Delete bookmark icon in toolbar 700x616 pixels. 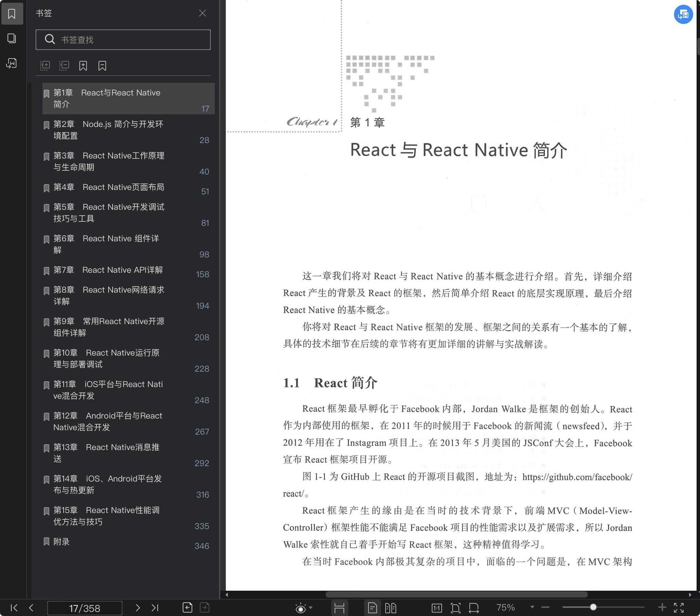(x=102, y=65)
